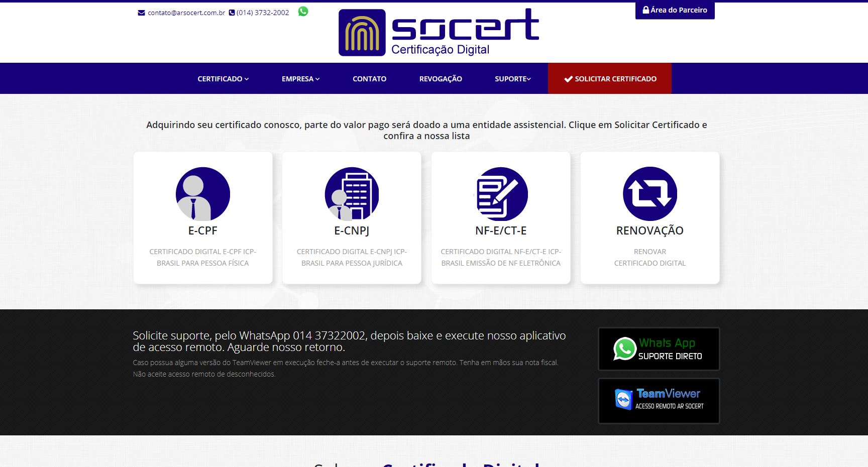Click the Renovação circular arrows icon
The image size is (868, 467).
pyautogui.click(x=649, y=194)
